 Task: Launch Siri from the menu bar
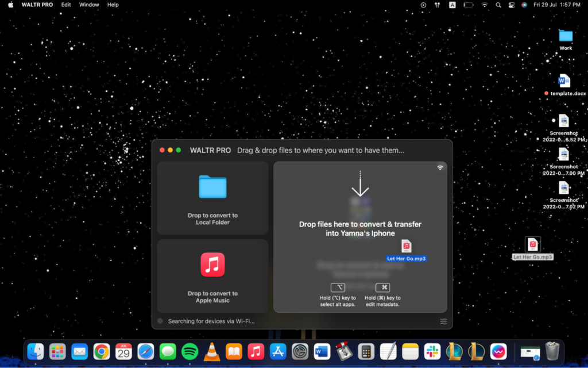point(524,5)
